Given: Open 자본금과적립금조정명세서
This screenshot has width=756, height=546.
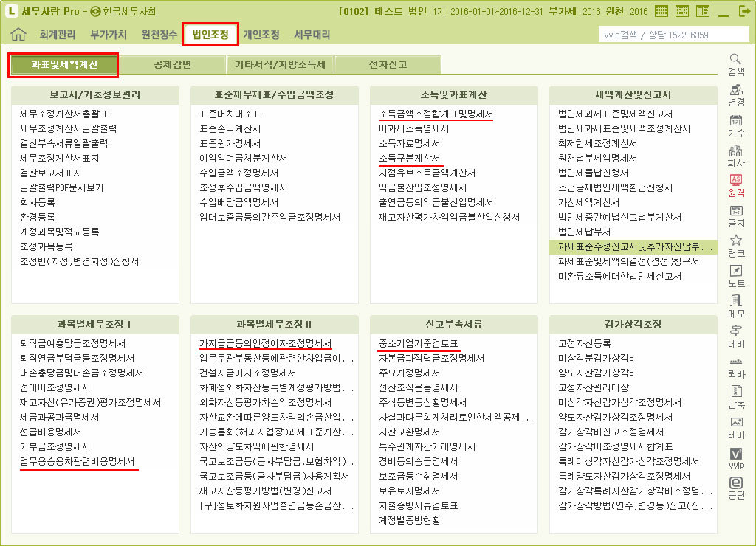Looking at the screenshot, I should pyautogui.click(x=431, y=358).
